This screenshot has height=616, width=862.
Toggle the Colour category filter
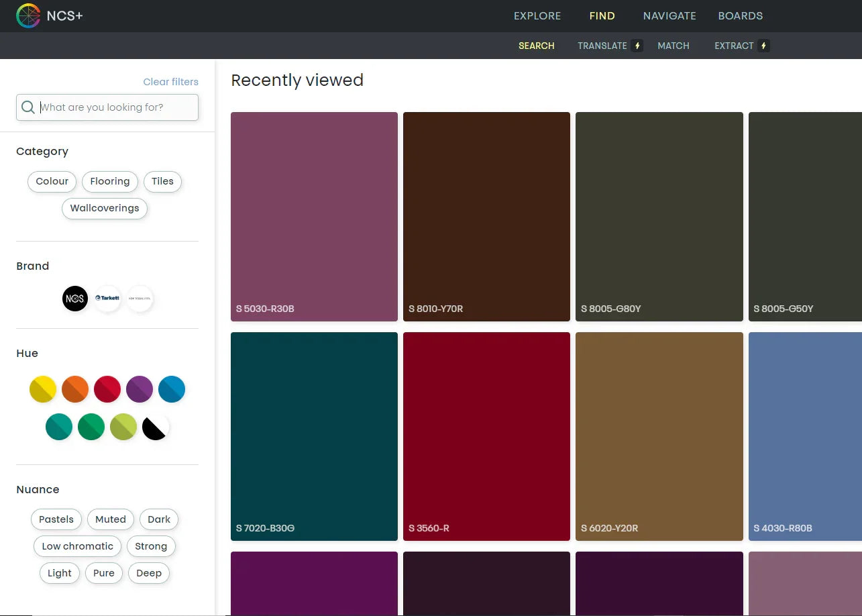[x=52, y=181]
